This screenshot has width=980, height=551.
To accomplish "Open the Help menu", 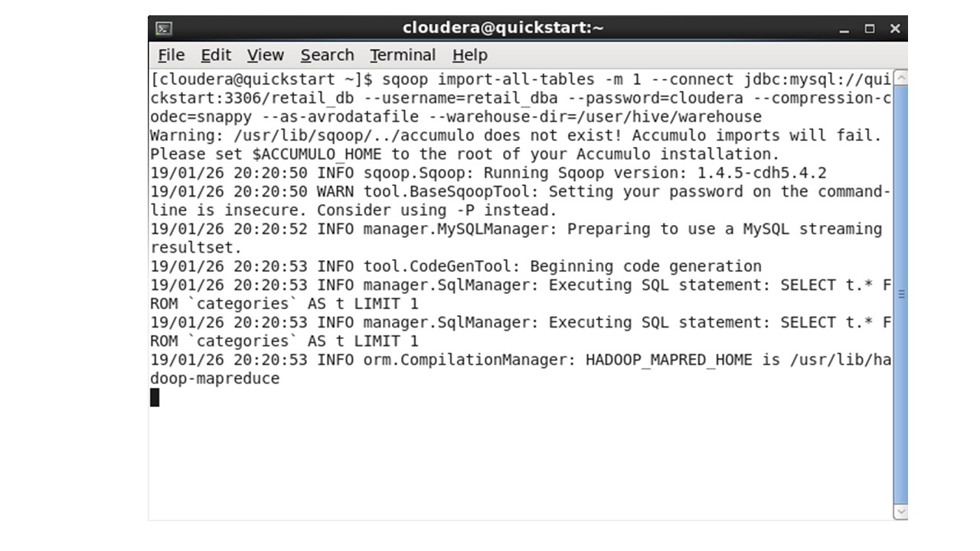I will point(469,55).
